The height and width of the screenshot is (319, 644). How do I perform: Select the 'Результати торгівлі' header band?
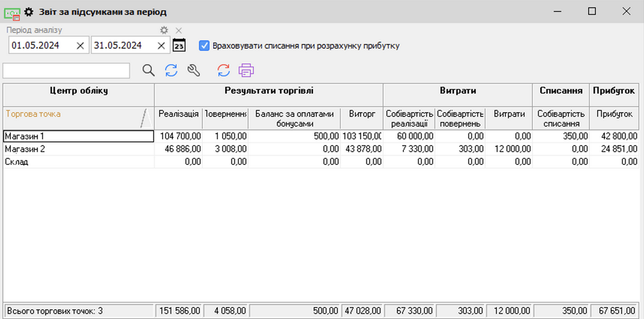[x=269, y=91]
